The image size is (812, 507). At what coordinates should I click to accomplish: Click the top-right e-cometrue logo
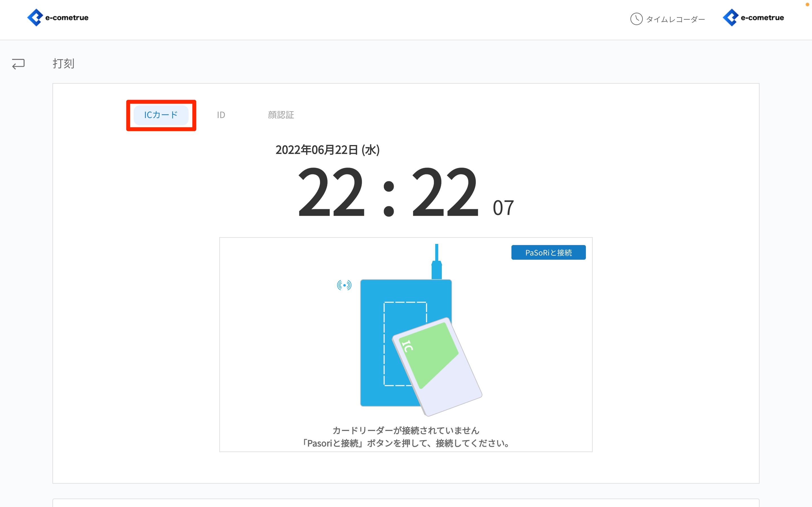(x=753, y=18)
